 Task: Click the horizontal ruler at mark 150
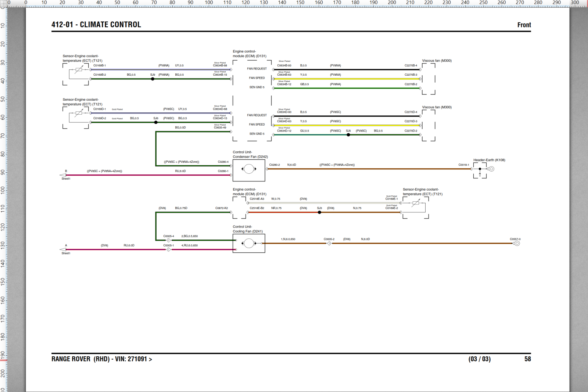[301, 3]
